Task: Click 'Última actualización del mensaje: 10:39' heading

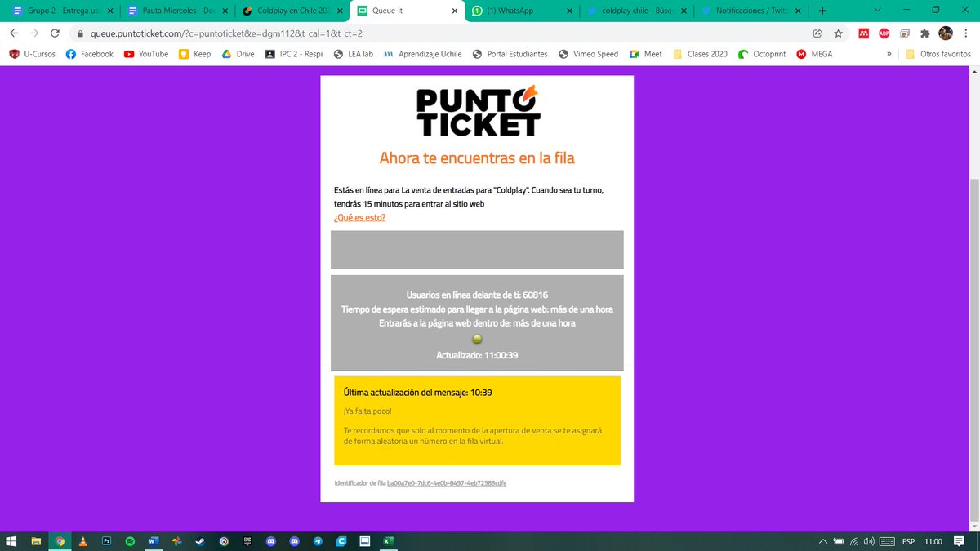Action: 418,393
